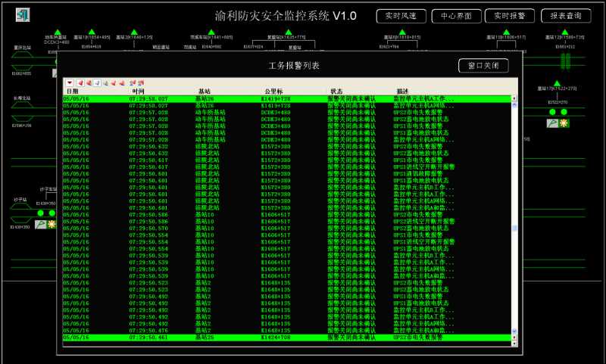Click the last alarm toolbar icon
Viewport: 606px width, 364px height.
(x=141, y=82)
